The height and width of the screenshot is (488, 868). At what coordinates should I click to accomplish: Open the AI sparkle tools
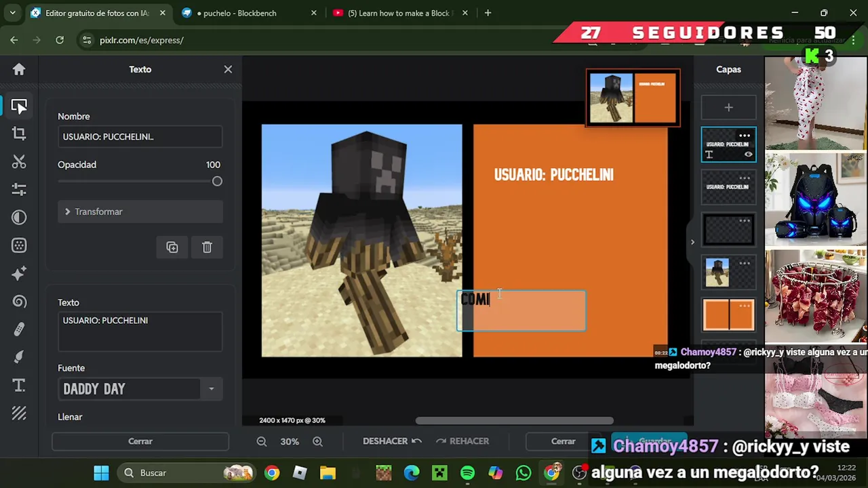(19, 273)
